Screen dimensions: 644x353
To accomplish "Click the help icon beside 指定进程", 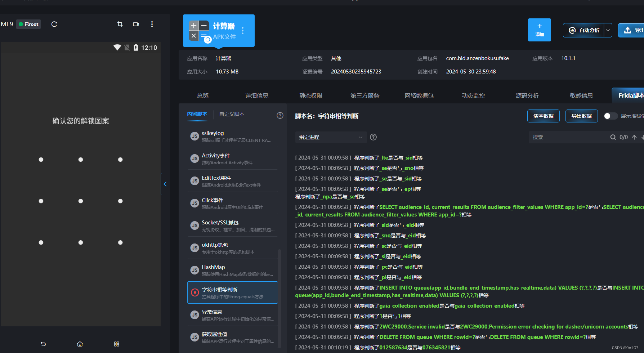I will (x=374, y=137).
